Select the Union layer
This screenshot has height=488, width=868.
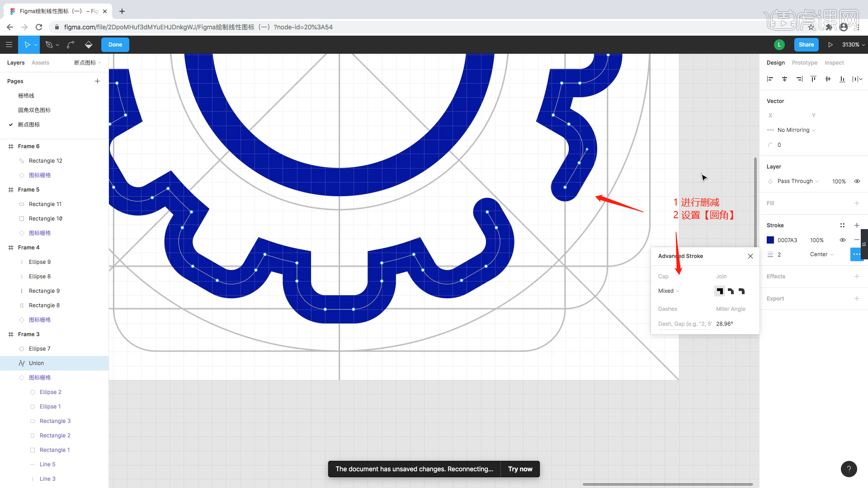[x=54, y=363]
